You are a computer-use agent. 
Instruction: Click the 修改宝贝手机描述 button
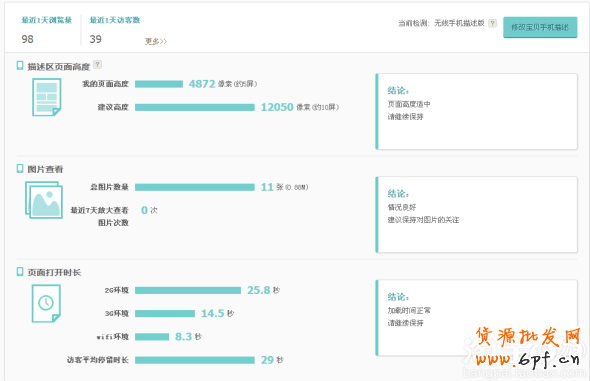[x=540, y=27]
